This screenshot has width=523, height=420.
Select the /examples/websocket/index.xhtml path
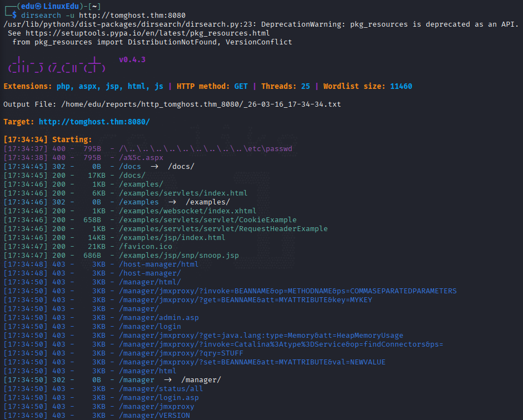188,211
